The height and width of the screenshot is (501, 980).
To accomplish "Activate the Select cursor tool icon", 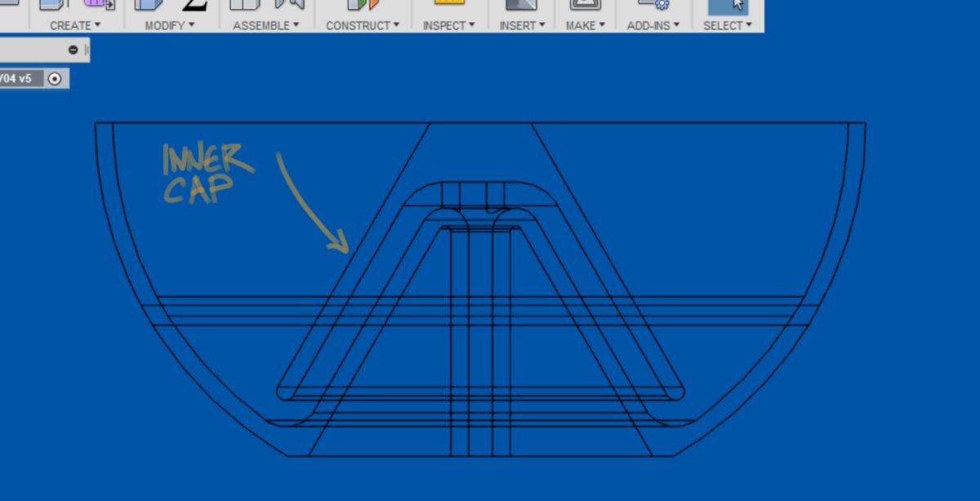I will pyautogui.click(x=728, y=7).
